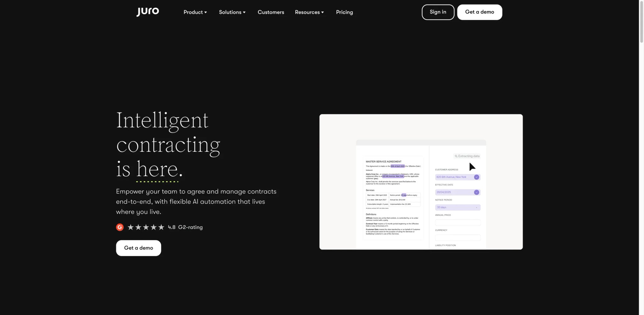Click the first rating star
Screen dimensions: 644x315
tap(130, 227)
